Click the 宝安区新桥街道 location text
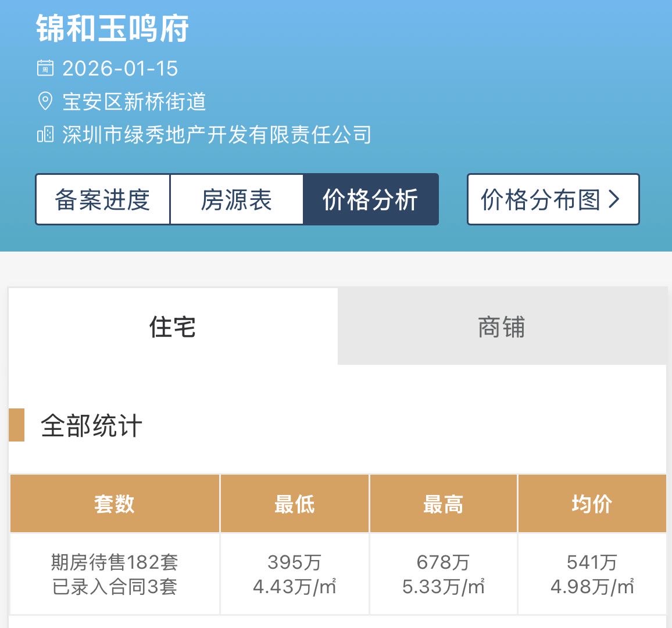 (134, 102)
